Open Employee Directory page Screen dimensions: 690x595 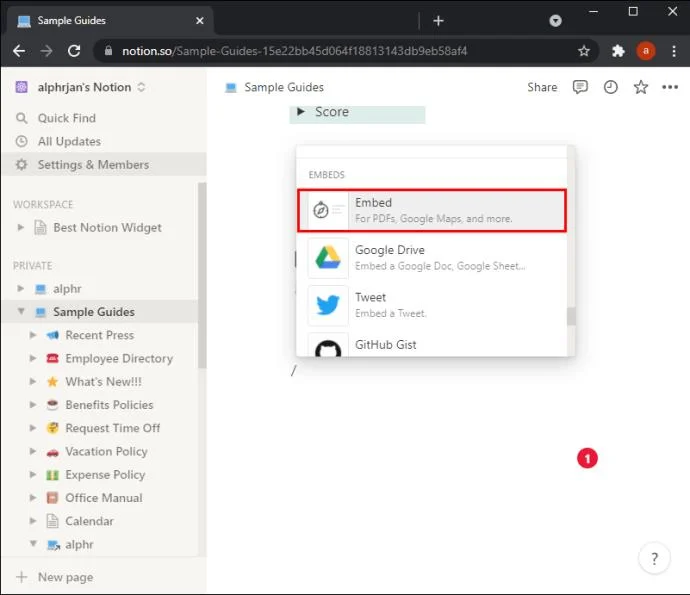point(119,359)
